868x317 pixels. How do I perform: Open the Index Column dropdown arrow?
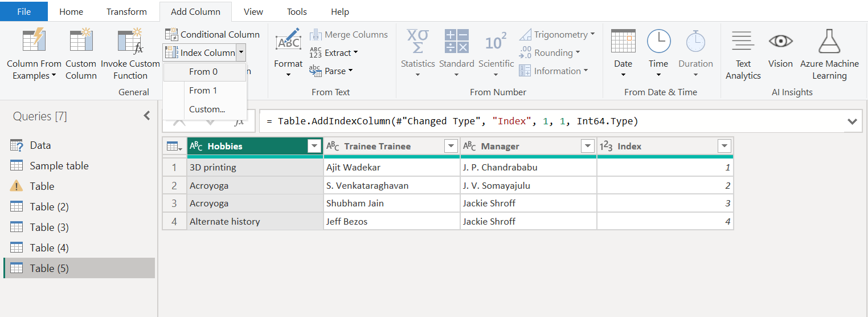(241, 52)
